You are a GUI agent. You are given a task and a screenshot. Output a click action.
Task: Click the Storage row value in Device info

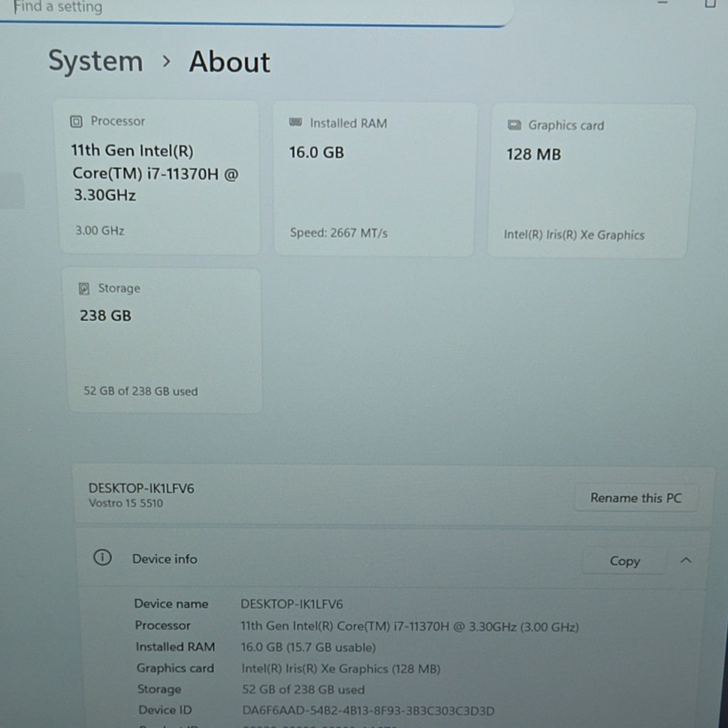coord(303,690)
